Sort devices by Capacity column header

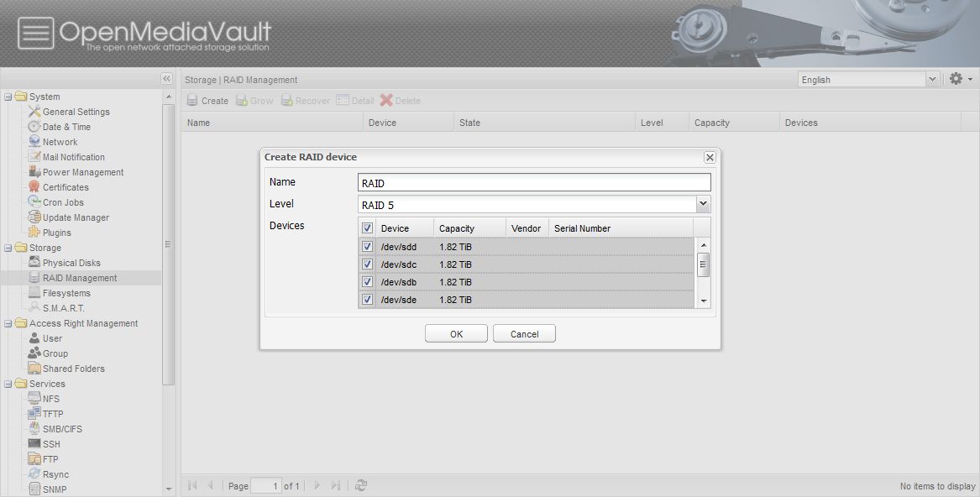469,228
